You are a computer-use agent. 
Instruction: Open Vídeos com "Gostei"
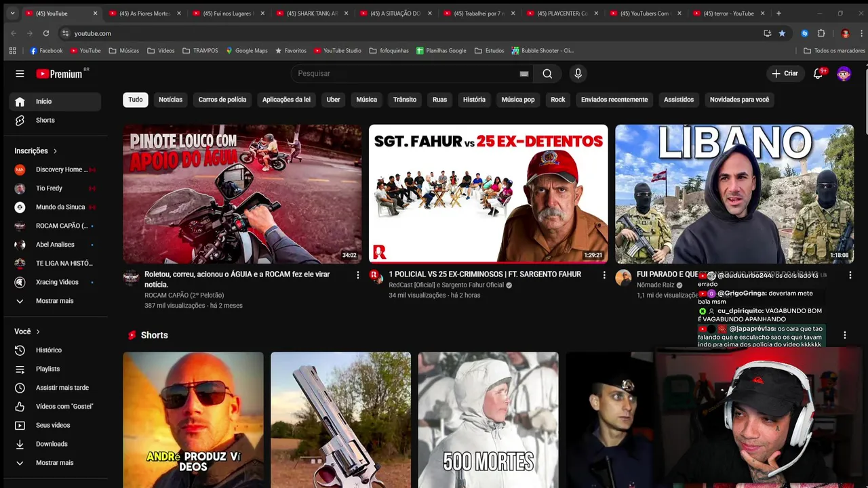point(55,406)
